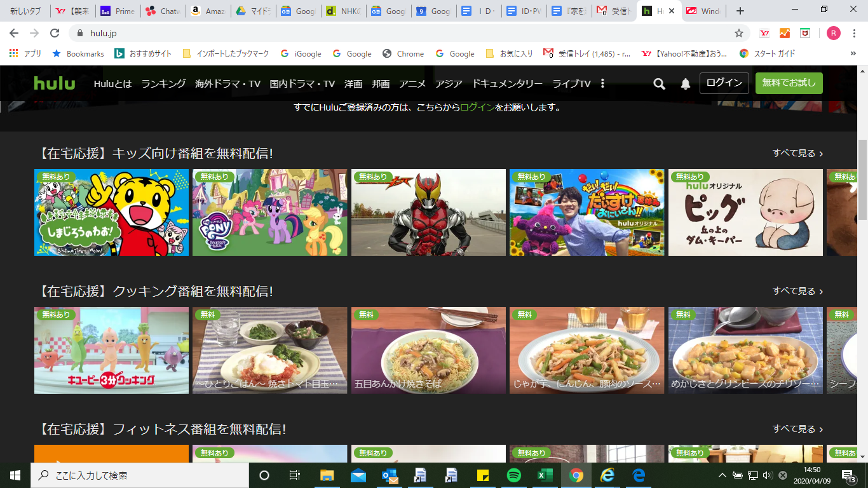Reload the page with the refresh icon
The width and height of the screenshot is (868, 488).
(55, 33)
